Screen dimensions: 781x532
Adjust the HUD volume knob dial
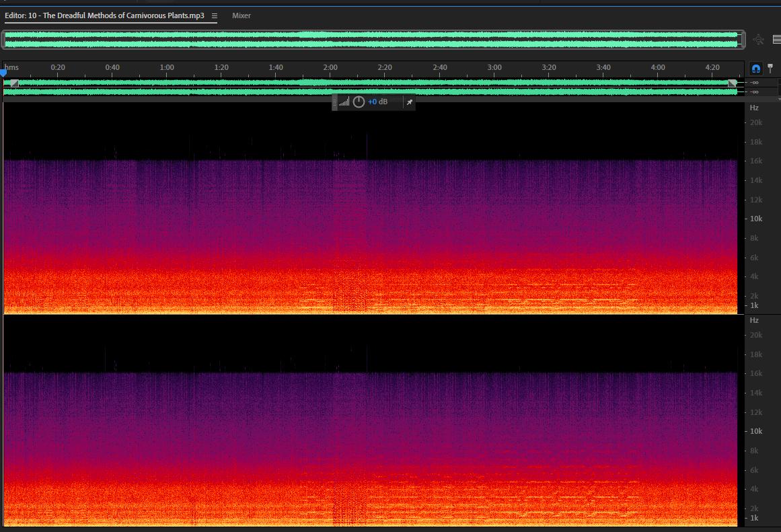[359, 102]
